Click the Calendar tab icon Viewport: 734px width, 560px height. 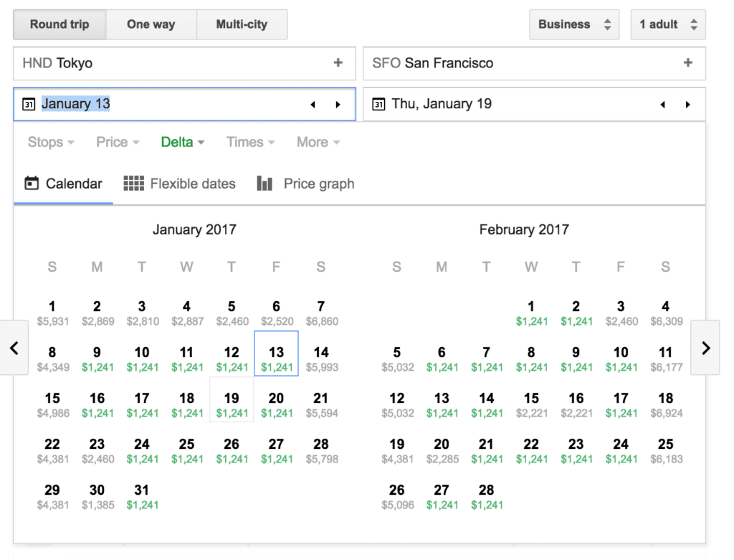tap(32, 183)
